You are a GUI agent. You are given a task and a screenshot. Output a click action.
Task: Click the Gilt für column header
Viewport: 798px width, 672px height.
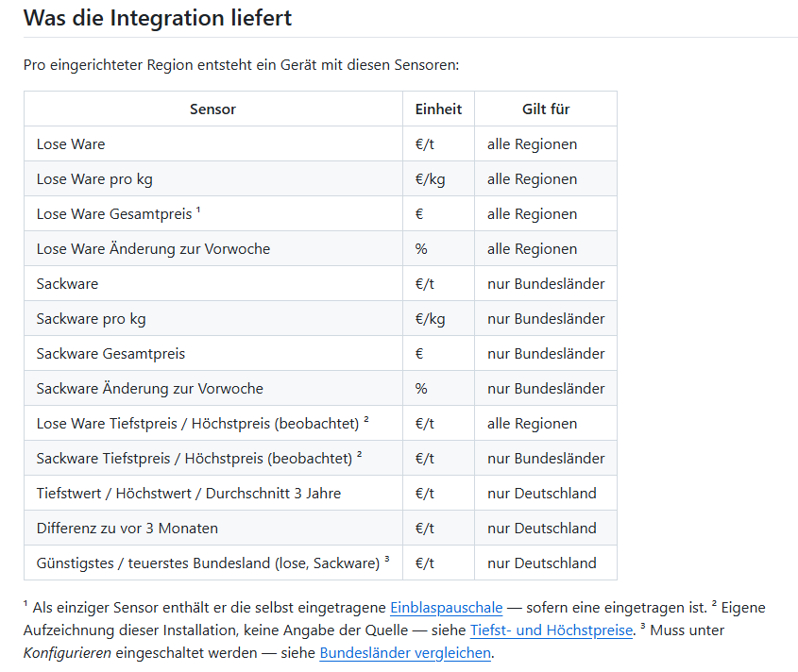click(x=546, y=109)
